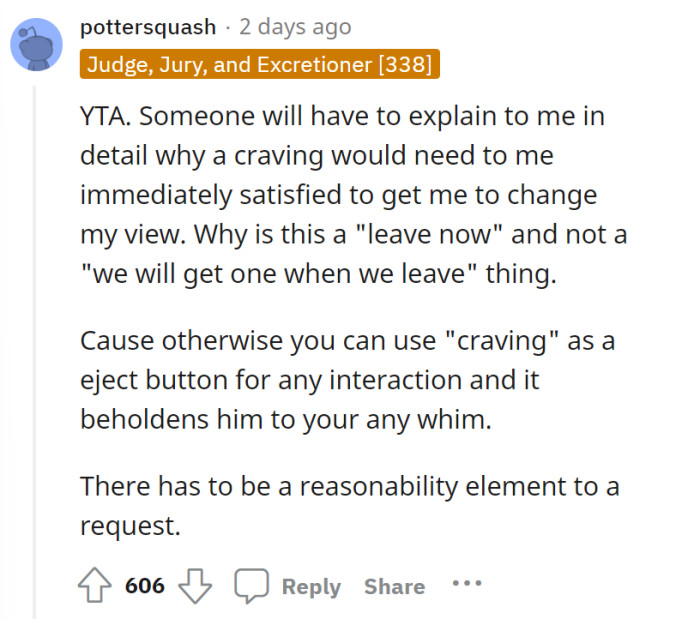The height and width of the screenshot is (619, 700).
Task: Click the word "request." ending the comment
Action: [130, 525]
